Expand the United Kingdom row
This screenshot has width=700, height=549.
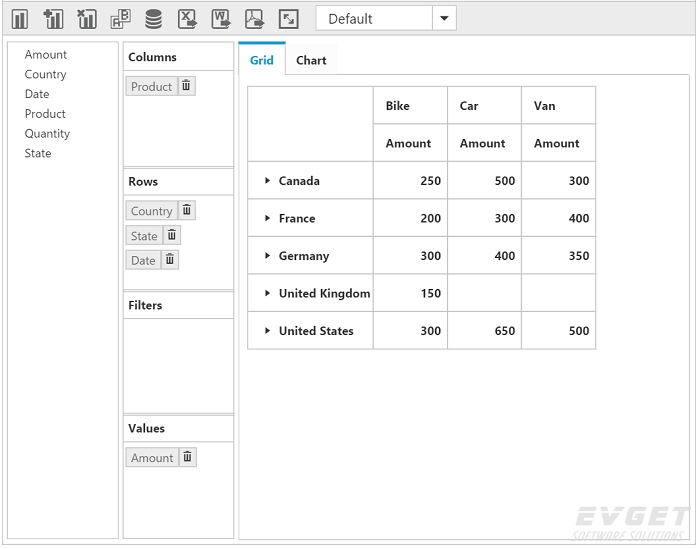[267, 293]
